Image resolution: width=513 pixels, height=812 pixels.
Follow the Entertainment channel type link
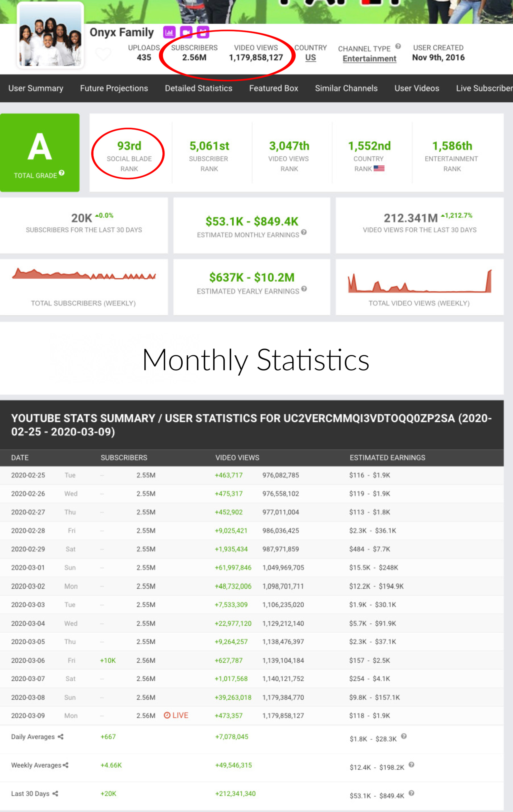coord(369,59)
